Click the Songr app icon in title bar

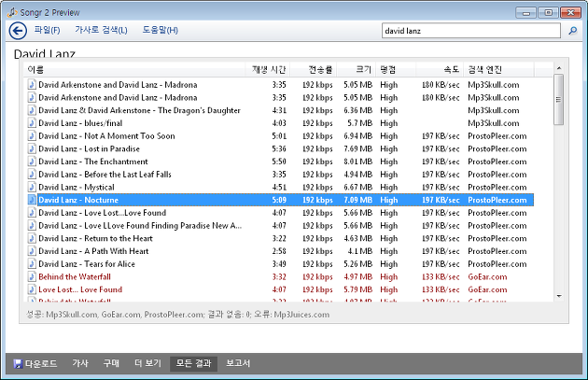point(12,12)
